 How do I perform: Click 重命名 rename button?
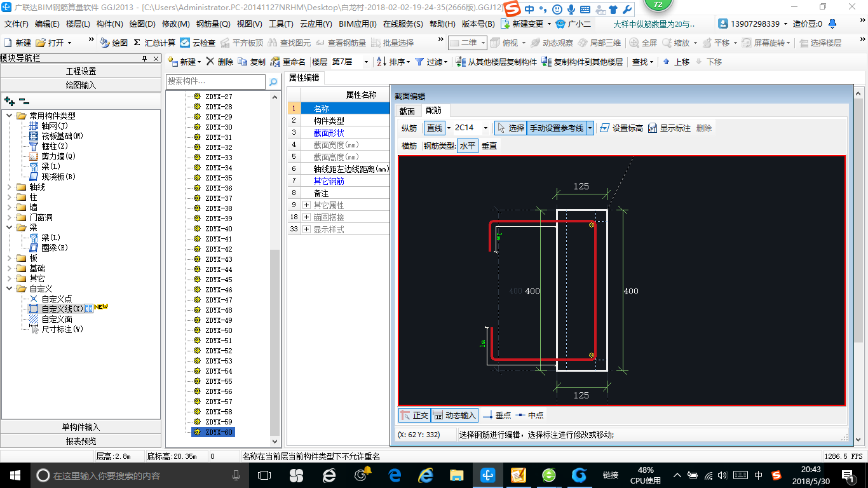[288, 62]
